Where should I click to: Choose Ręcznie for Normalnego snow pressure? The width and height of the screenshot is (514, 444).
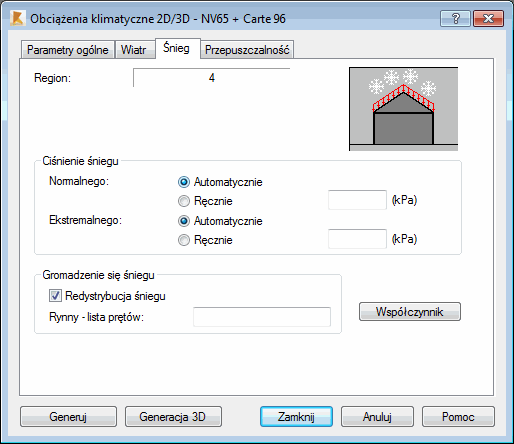pos(184,201)
